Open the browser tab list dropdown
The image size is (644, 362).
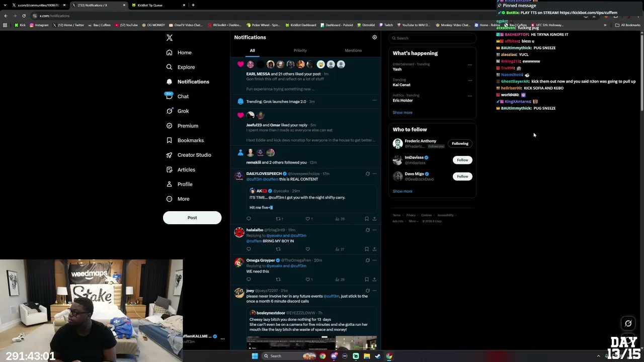pyautogui.click(x=6, y=5)
